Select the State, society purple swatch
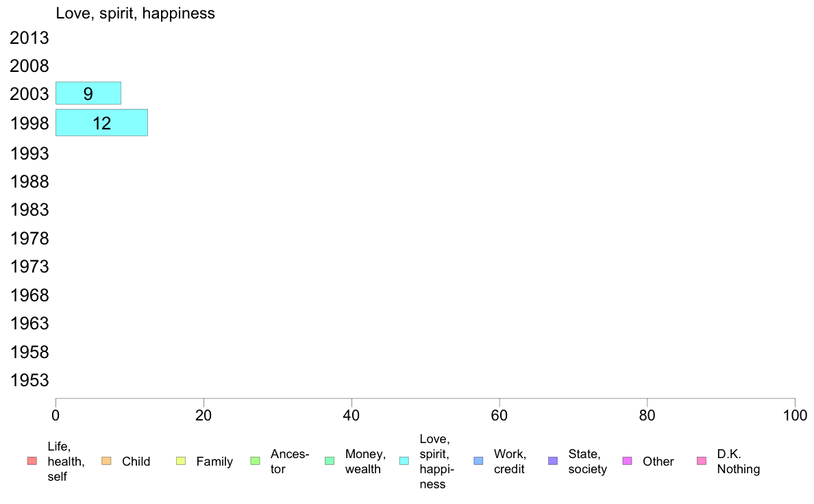This screenshot has width=814, height=504. [x=553, y=461]
